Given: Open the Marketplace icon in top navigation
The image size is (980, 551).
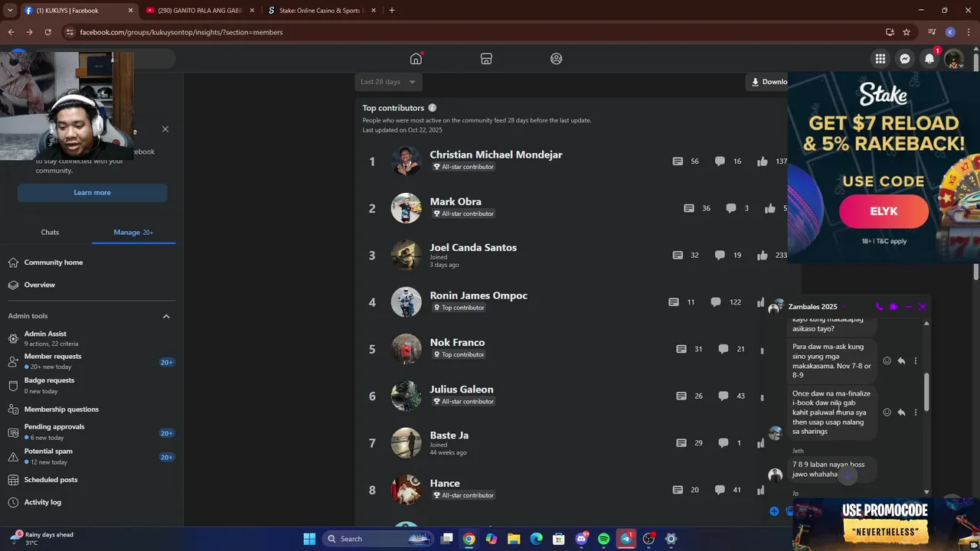Looking at the screenshot, I should 486,59.
